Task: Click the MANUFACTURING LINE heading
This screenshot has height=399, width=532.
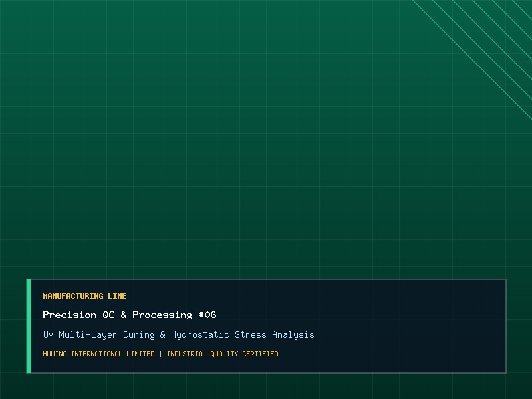Action: pyautogui.click(x=84, y=296)
